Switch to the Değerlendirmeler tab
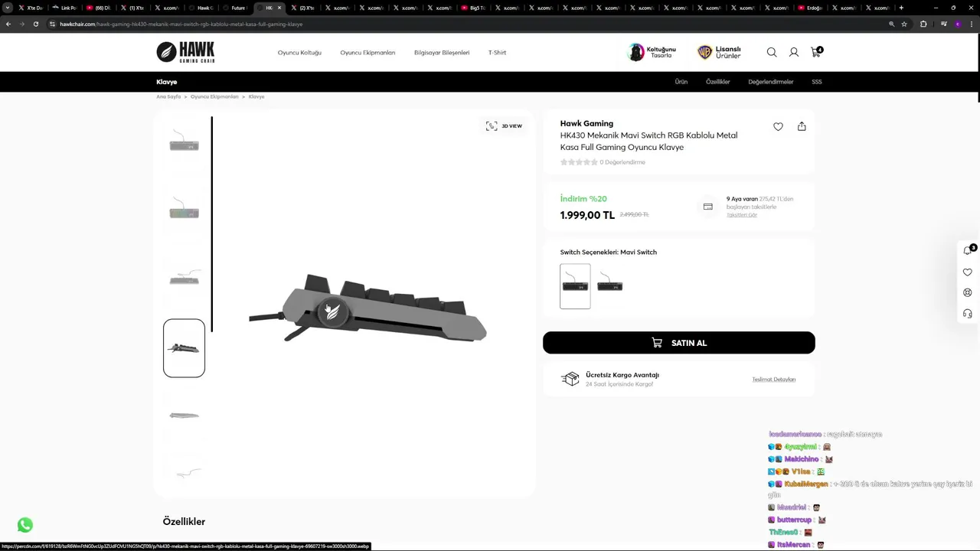Viewport: 980px width, 551px height. coord(770,82)
